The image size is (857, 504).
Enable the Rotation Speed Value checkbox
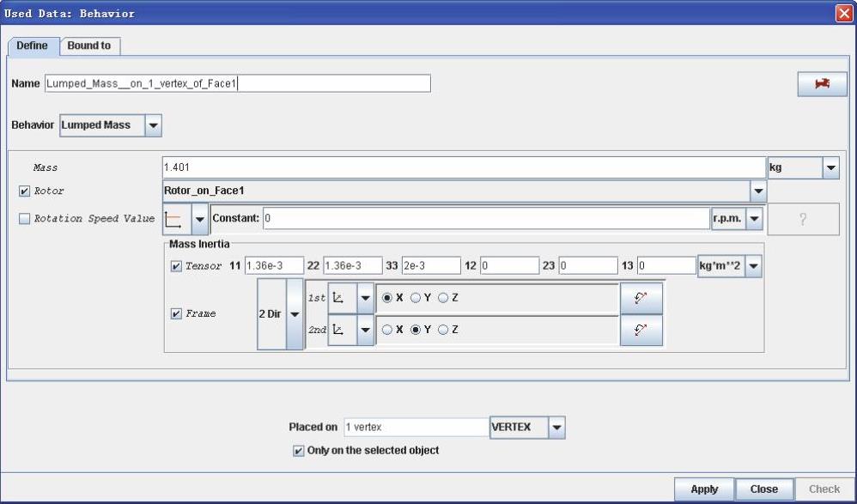click(25, 219)
